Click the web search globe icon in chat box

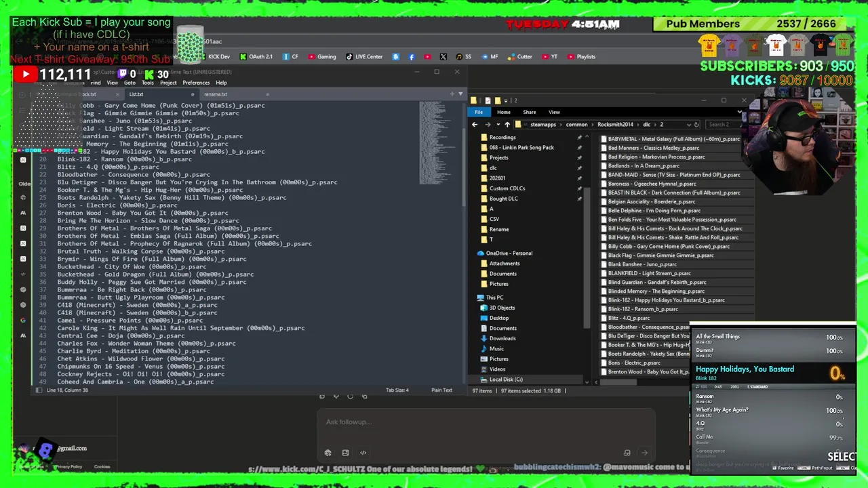tap(328, 453)
